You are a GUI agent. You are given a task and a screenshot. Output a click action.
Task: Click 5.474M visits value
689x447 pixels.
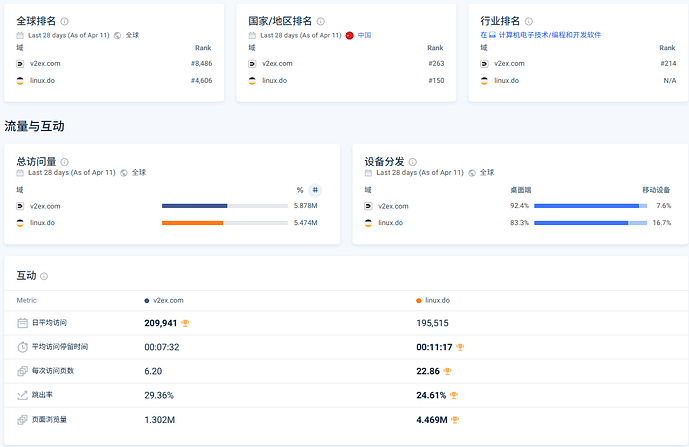pyautogui.click(x=306, y=223)
